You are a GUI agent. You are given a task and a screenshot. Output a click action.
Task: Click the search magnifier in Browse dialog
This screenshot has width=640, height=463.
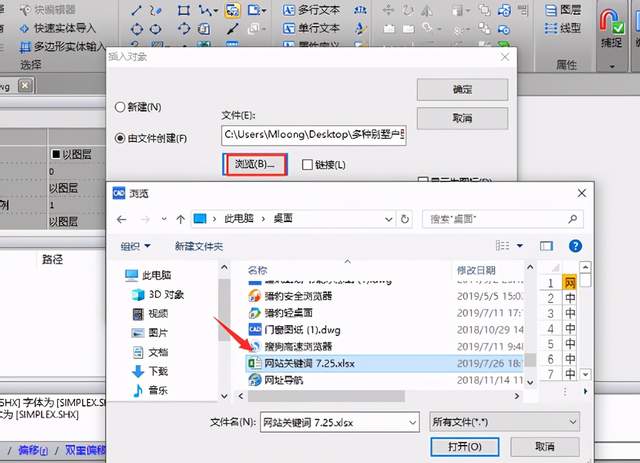click(573, 219)
